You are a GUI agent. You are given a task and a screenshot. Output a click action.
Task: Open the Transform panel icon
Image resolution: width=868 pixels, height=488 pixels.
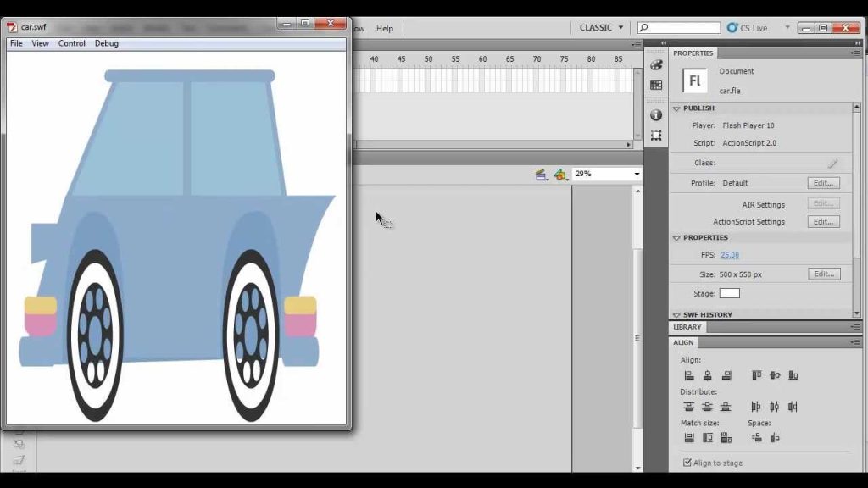coord(656,136)
